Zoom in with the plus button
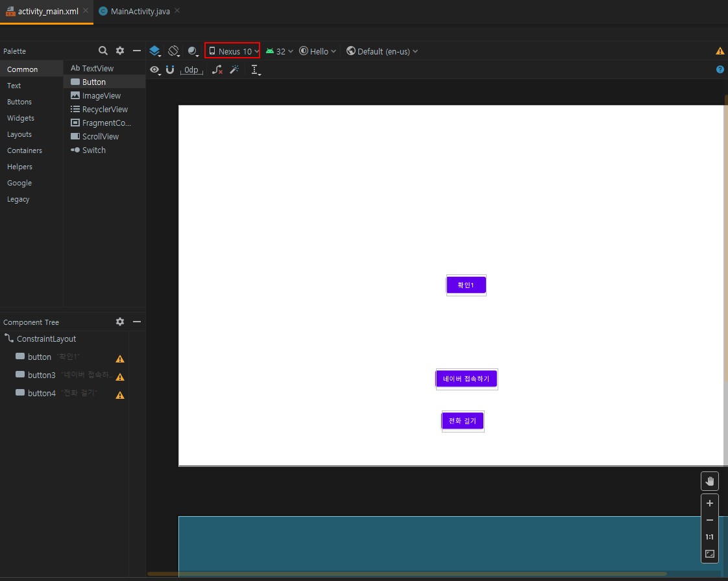This screenshot has width=728, height=581. (x=709, y=503)
